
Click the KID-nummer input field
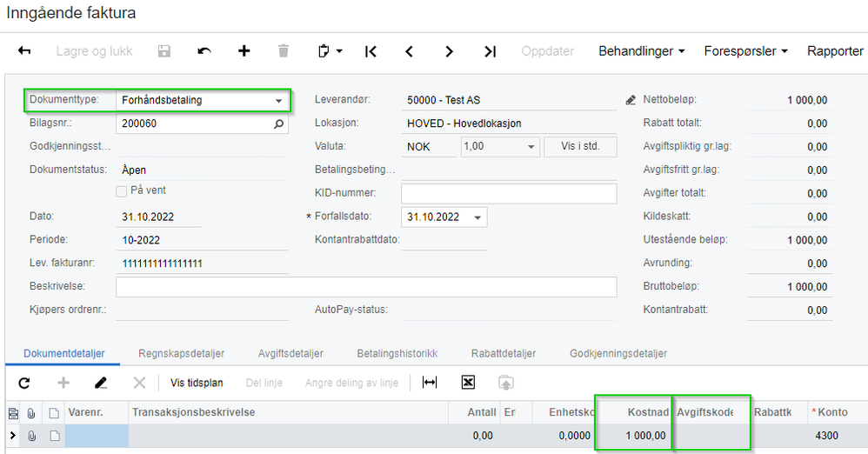click(509, 193)
